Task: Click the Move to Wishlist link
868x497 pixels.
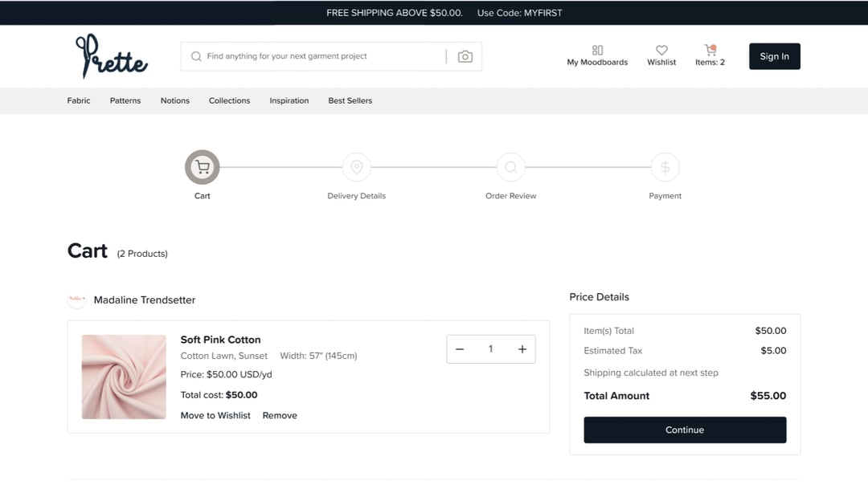Action: coord(215,416)
